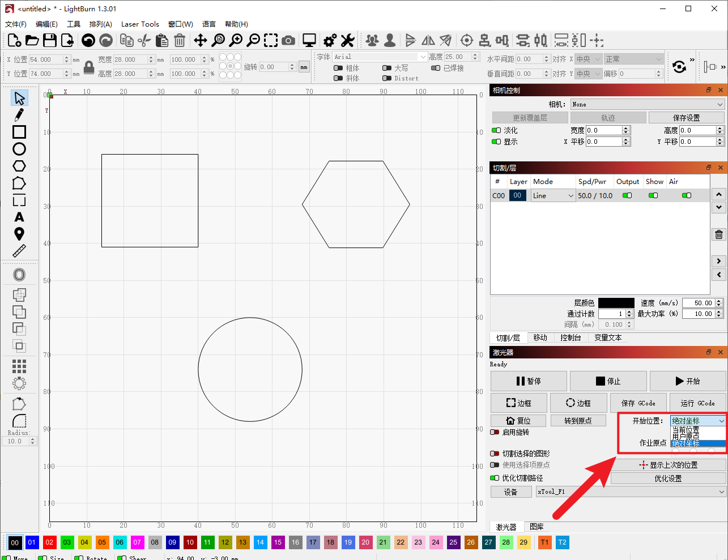The height and width of the screenshot is (560, 728).
Task: Select the Rectangle drawing tool
Action: [x=19, y=132]
